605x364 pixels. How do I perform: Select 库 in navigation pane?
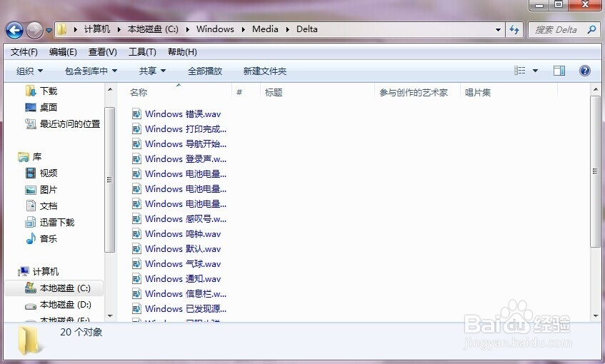click(30, 156)
